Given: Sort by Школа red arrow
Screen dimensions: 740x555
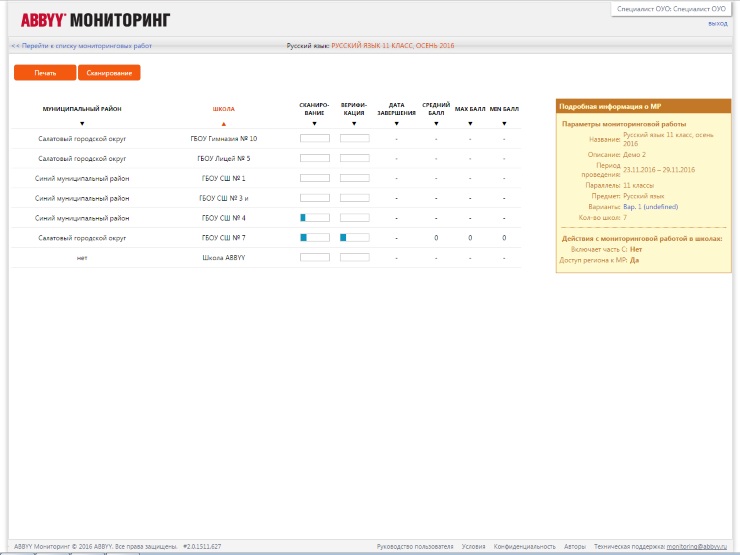Looking at the screenshot, I should tap(224, 124).
